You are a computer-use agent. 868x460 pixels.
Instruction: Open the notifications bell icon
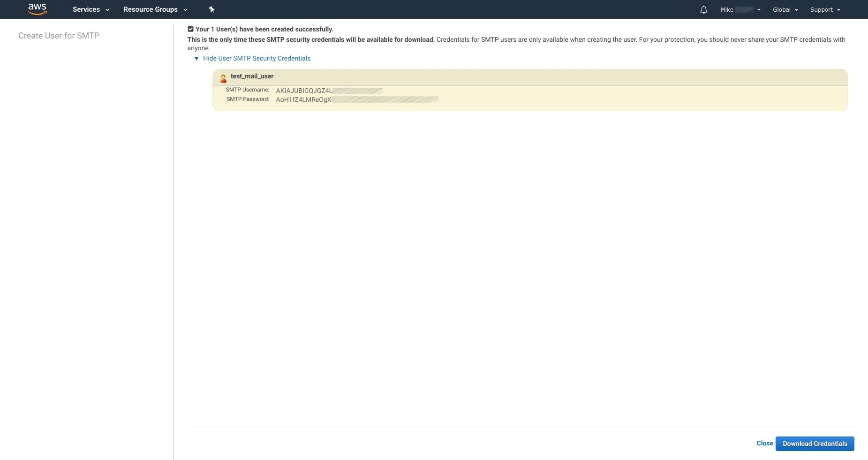click(703, 9)
